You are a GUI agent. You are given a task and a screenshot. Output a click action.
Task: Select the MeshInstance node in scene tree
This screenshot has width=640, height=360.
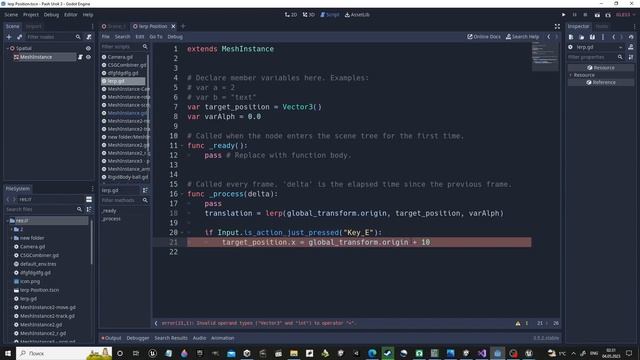pos(36,57)
